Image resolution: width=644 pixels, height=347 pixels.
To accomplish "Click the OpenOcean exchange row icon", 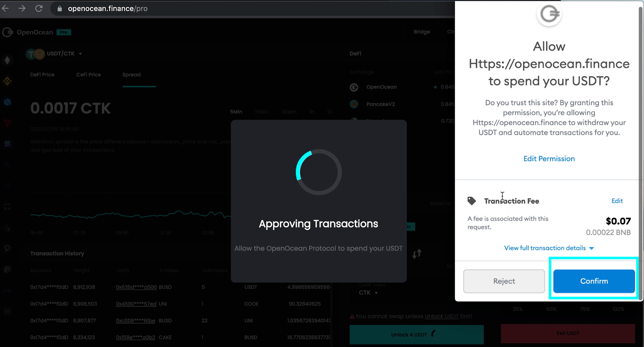I will tap(354, 87).
